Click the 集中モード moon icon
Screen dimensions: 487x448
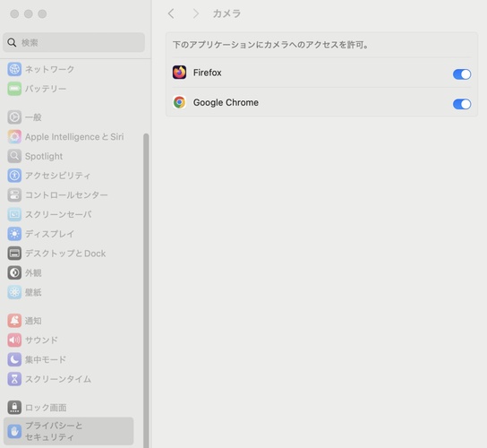point(14,359)
